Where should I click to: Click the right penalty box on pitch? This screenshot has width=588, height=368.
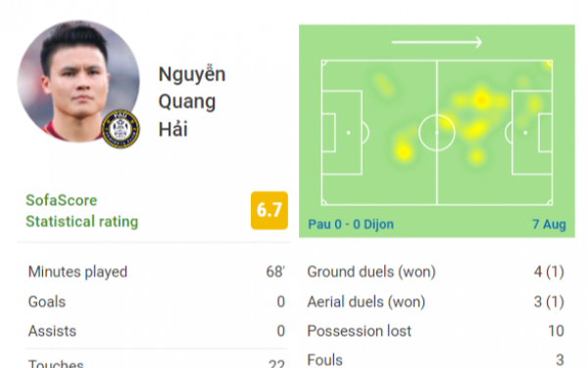pos(532,132)
